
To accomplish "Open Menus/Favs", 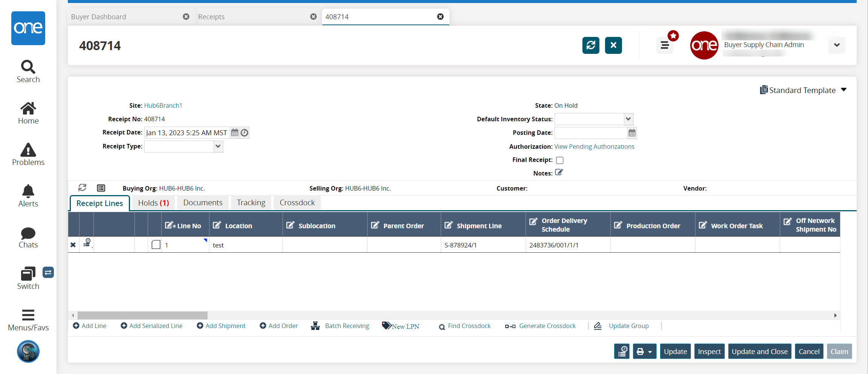I will click(28, 320).
